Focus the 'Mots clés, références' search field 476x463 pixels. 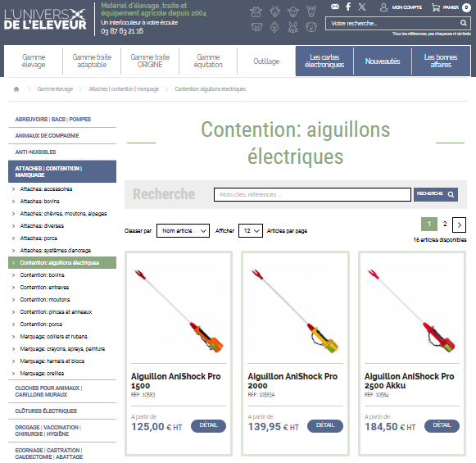(x=312, y=194)
